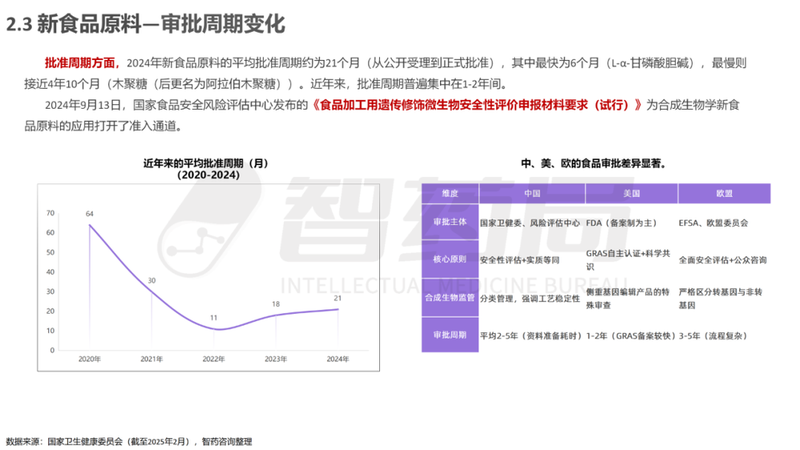Click the data label 64 on chart
This screenshot has height=450, width=800.
[x=90, y=214]
